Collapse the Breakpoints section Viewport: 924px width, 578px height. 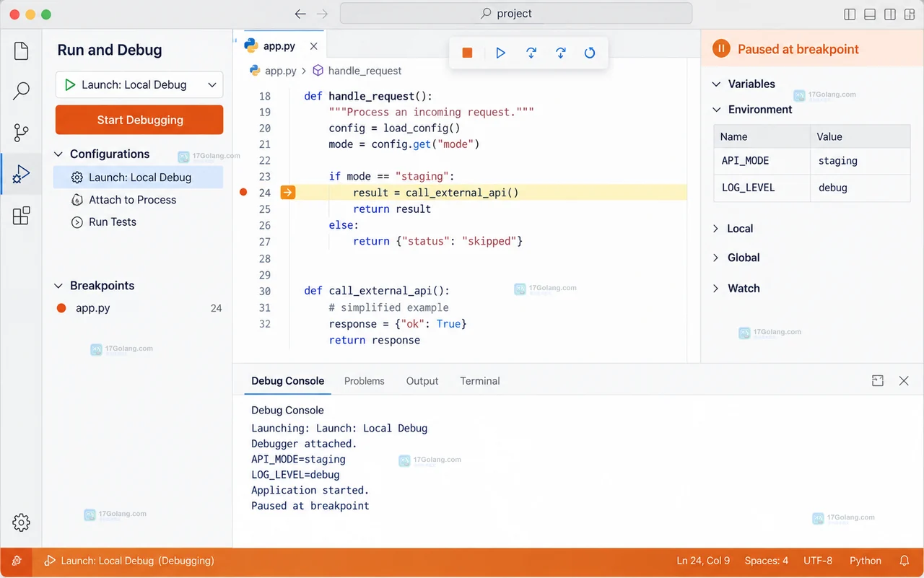(x=59, y=286)
